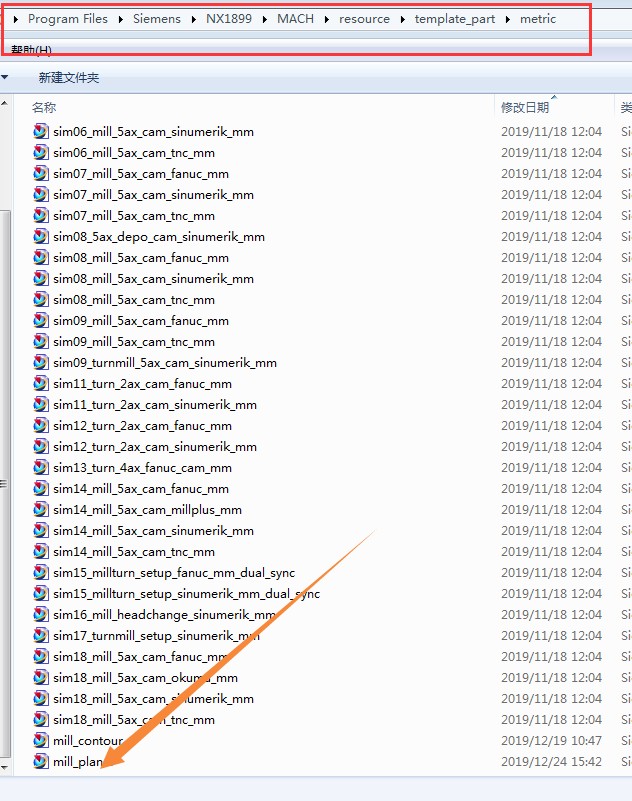Viewport: 632px width, 801px height.
Task: Click the sim11_turn_2ax_cam_sinumerik_mm file icon
Action: pos(41,404)
